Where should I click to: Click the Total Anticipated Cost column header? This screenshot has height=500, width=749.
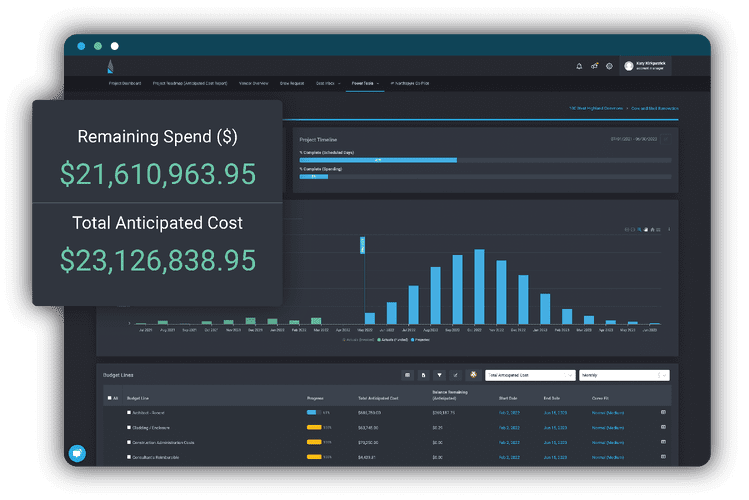coord(378,398)
